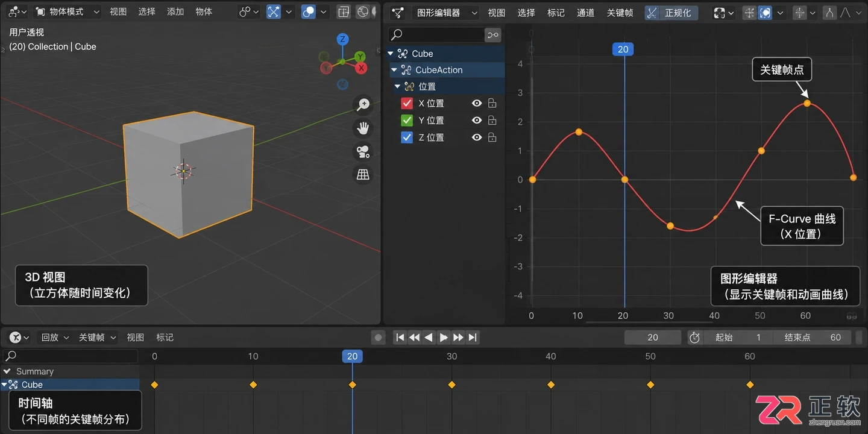This screenshot has width=868, height=434.
Task: Open the 物体 menu
Action: click(204, 11)
